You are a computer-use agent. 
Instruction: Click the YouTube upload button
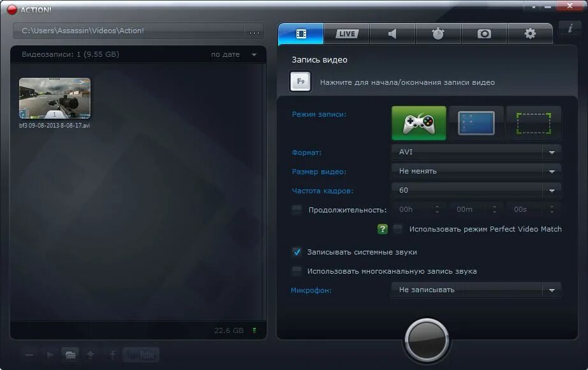click(x=141, y=355)
